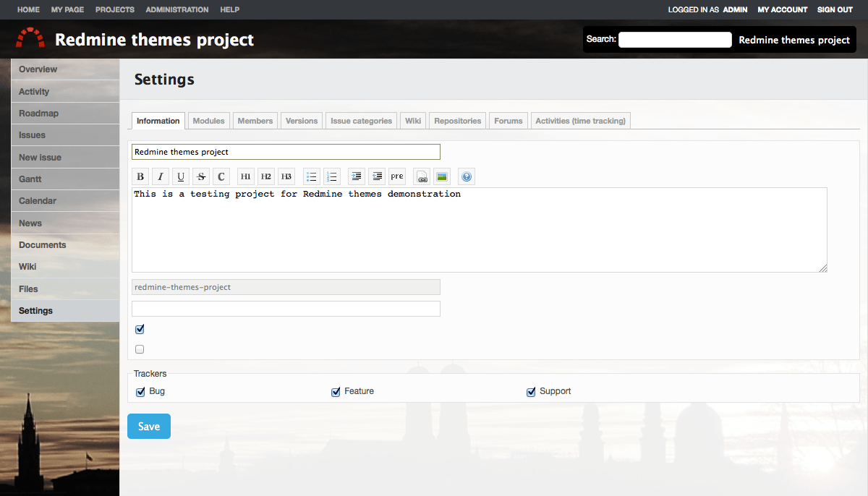Open the admin user profile link

click(735, 9)
